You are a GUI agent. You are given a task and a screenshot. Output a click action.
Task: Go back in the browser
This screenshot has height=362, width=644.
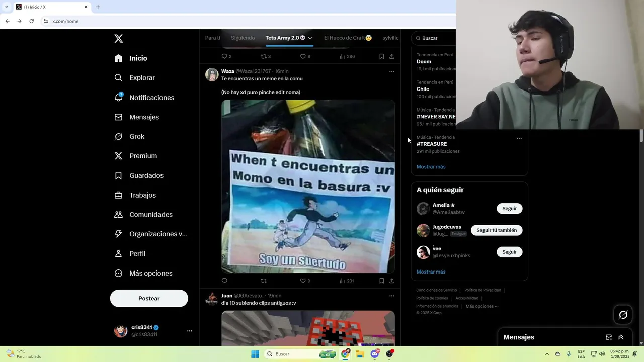(x=7, y=21)
